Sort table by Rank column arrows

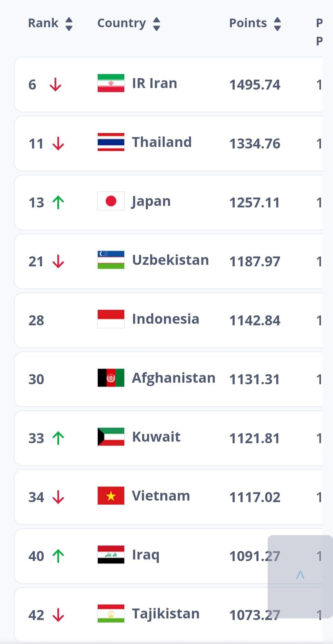pyautogui.click(x=69, y=24)
